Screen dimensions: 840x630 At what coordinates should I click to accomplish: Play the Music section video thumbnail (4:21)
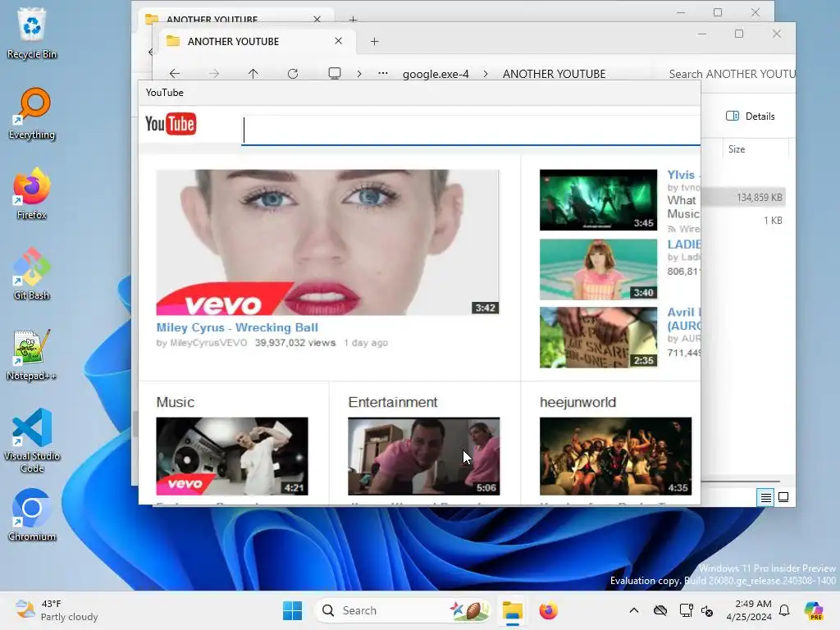pyautogui.click(x=232, y=456)
